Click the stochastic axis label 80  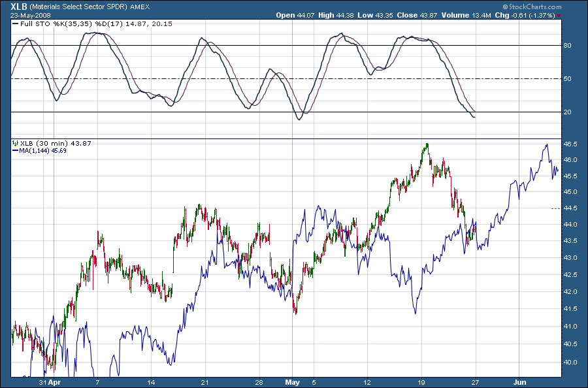coord(567,45)
